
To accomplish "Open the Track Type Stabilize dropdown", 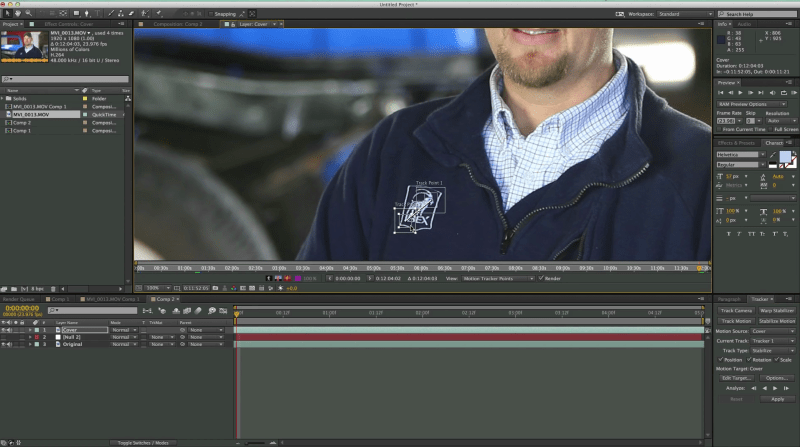I will tap(773, 351).
